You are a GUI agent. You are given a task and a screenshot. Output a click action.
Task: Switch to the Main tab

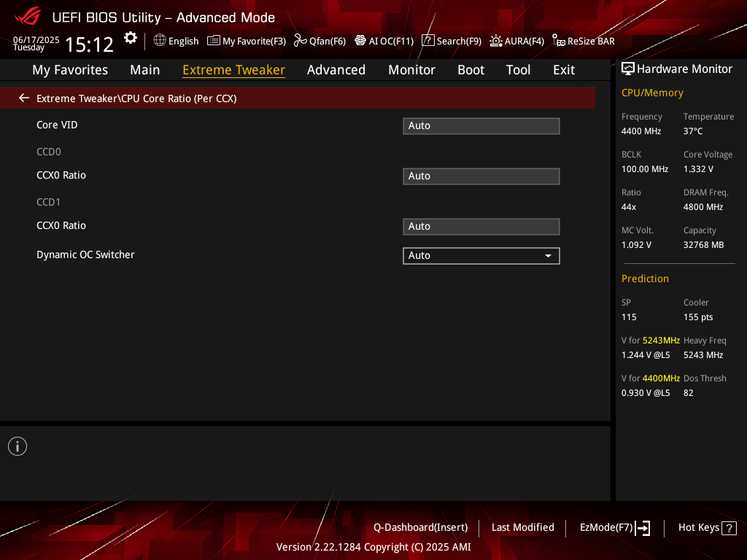tap(145, 70)
